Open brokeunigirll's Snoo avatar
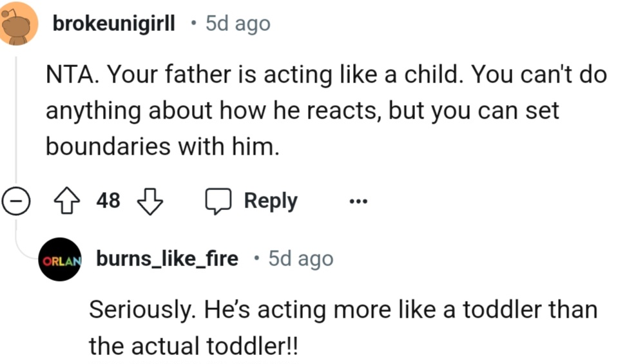Image resolution: width=627 pixels, height=364 pixels. [x=20, y=24]
